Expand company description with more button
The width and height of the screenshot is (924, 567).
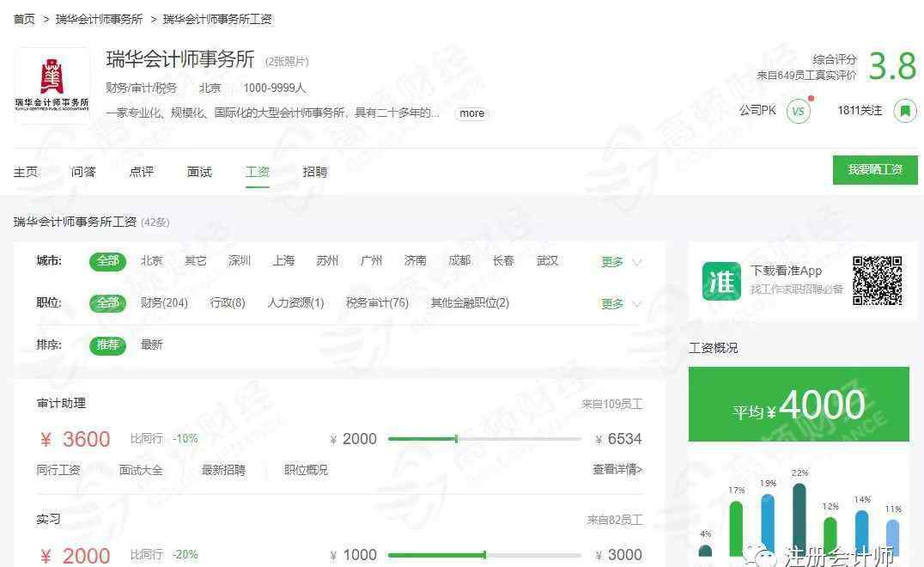tap(472, 113)
